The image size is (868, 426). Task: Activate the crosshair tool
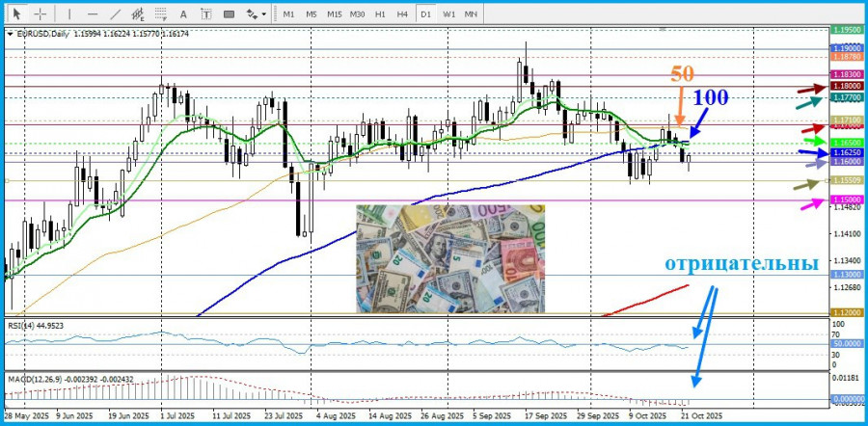41,14
